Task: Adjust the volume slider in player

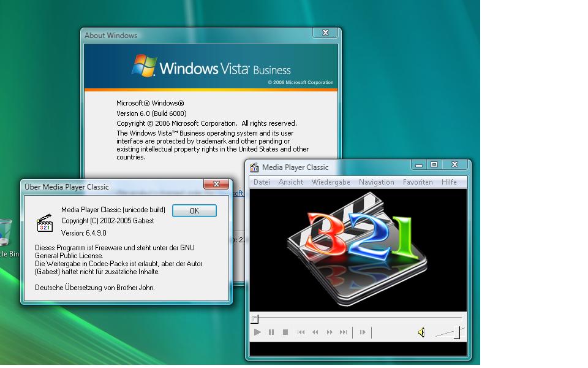Action: pyautogui.click(x=457, y=332)
